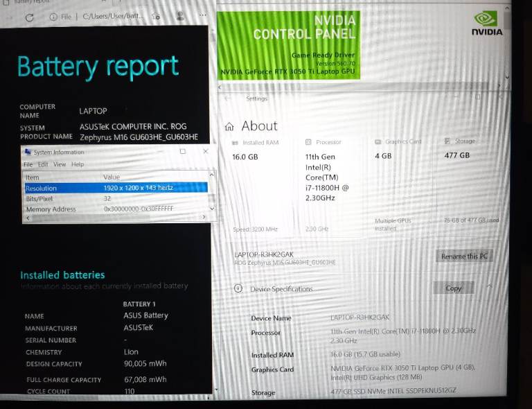Open File menu in System Information
This screenshot has width=532, height=409.
pos(28,164)
